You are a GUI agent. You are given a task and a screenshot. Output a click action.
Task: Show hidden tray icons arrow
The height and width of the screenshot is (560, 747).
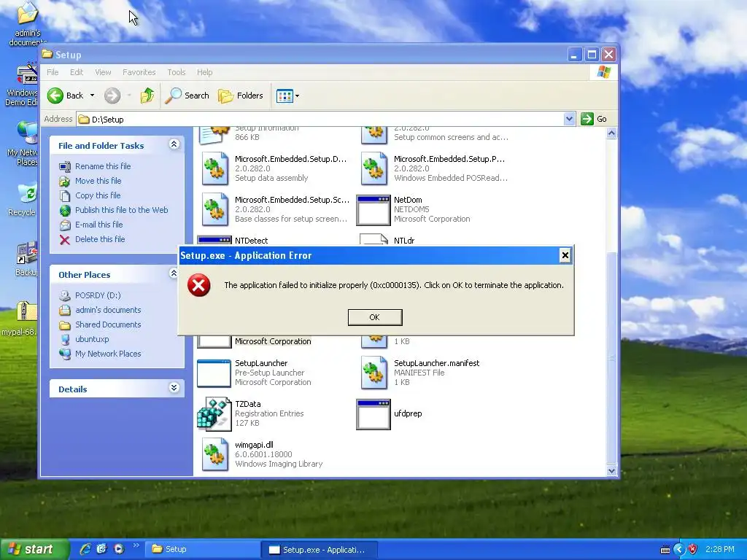(679, 550)
